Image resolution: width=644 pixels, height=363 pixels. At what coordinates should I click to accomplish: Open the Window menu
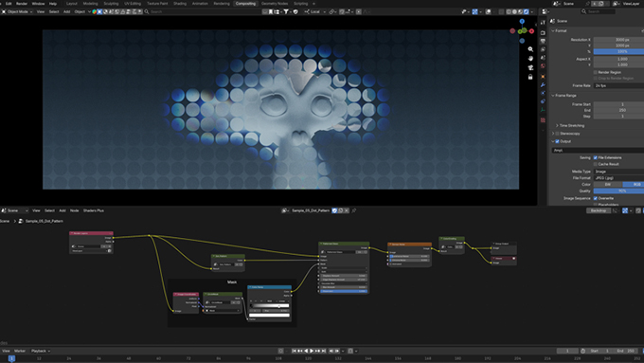coord(38,4)
